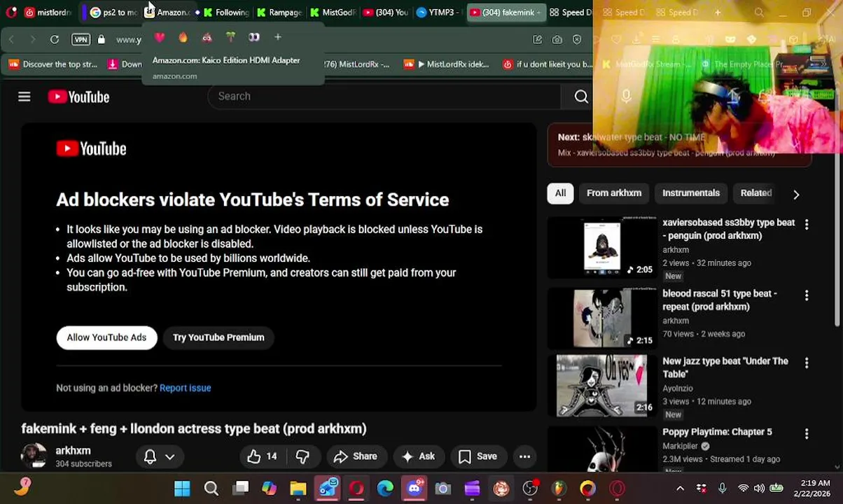
Task: Select the Instruments filter chip
Action: (x=691, y=193)
